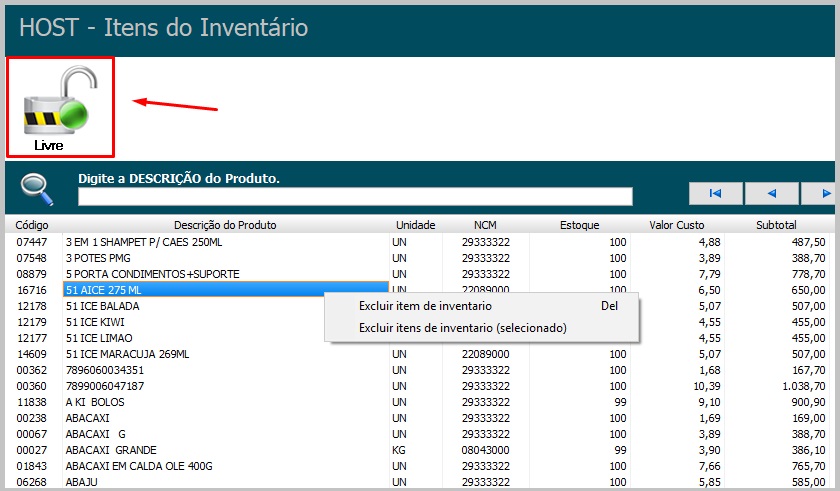840x491 pixels.
Task: Sort by Código column header
Action: (32, 225)
